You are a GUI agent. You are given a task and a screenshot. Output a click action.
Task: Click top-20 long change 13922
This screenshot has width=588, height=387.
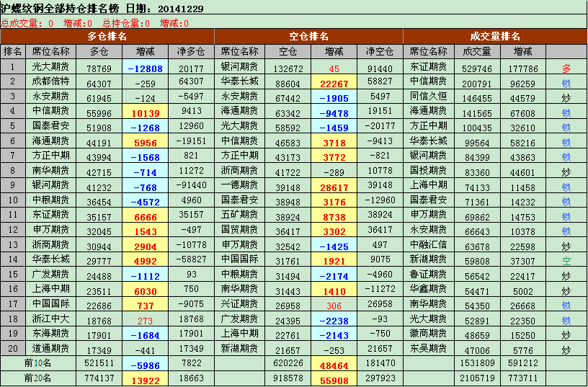(x=145, y=381)
